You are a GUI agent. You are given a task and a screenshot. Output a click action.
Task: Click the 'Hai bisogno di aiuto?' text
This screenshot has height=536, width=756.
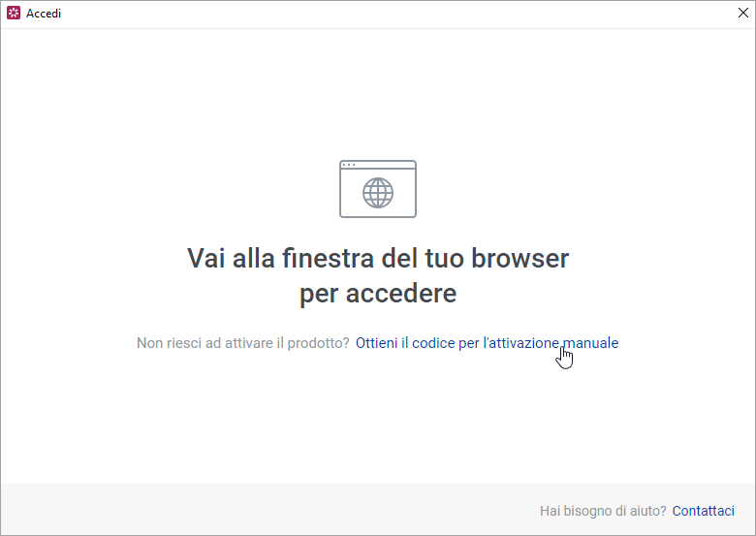[602, 511]
